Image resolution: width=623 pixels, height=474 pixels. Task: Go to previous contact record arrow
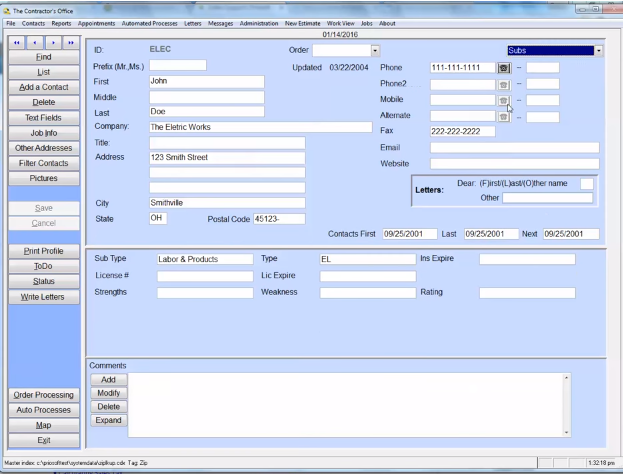point(35,43)
